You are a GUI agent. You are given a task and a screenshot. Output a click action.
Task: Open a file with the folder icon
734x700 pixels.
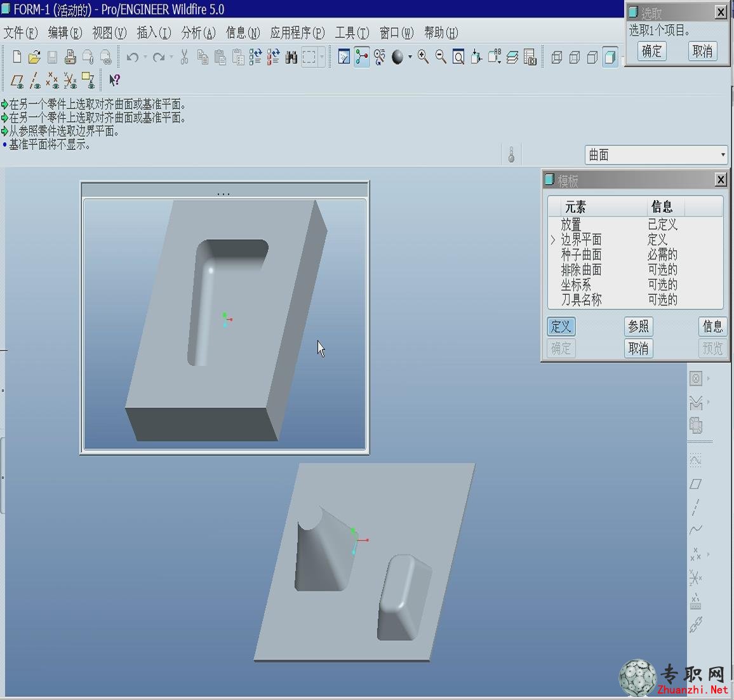(x=34, y=57)
